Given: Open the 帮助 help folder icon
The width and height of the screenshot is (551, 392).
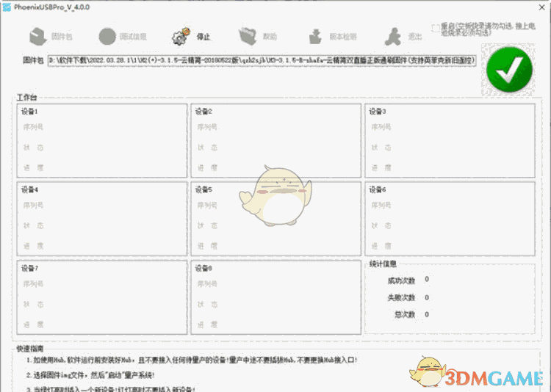Looking at the screenshot, I should click(248, 37).
